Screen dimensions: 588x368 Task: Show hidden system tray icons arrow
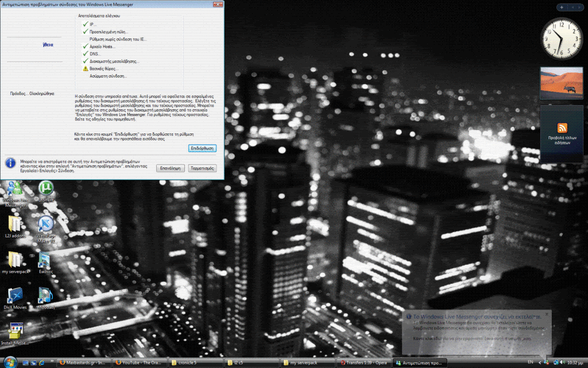coord(539,362)
